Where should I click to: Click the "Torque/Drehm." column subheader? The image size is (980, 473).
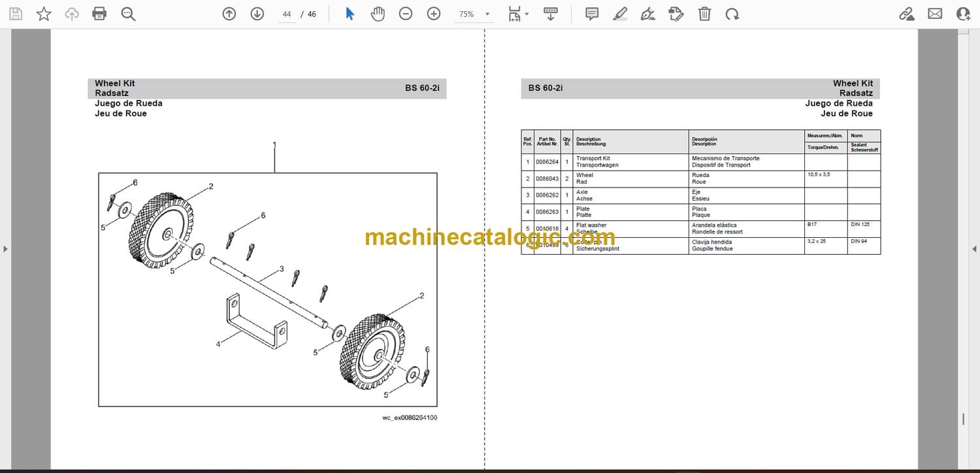823,147
